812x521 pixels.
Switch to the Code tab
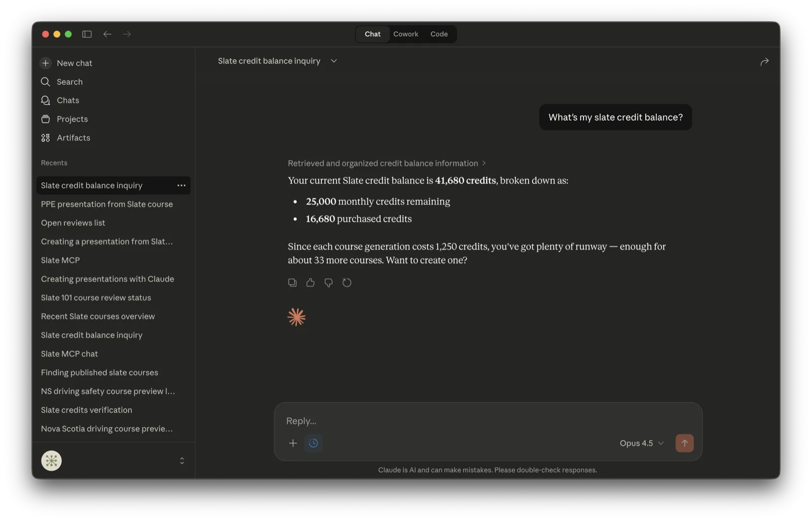pyautogui.click(x=439, y=34)
